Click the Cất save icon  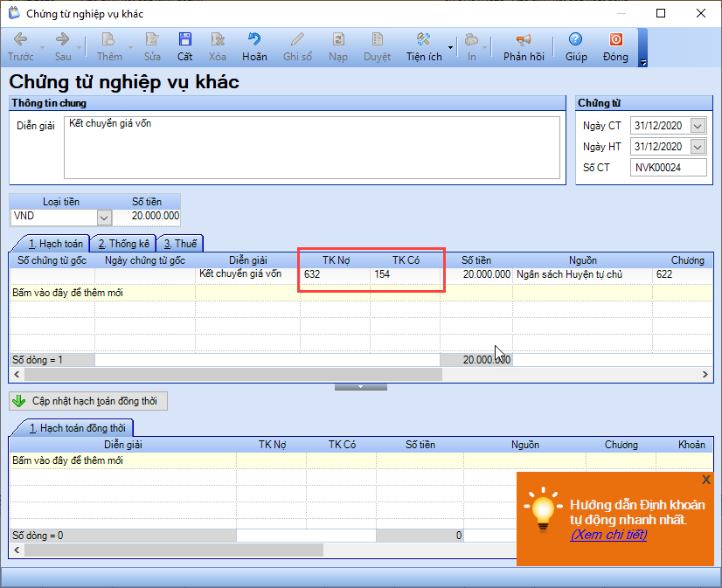pyautogui.click(x=184, y=39)
